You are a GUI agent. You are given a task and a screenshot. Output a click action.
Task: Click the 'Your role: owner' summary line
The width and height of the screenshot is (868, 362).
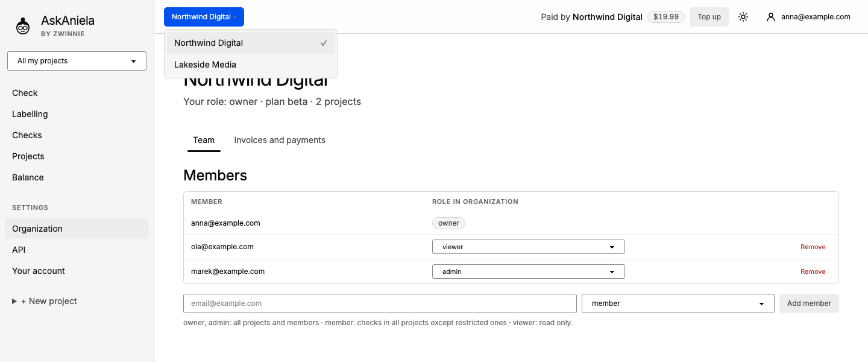(272, 102)
